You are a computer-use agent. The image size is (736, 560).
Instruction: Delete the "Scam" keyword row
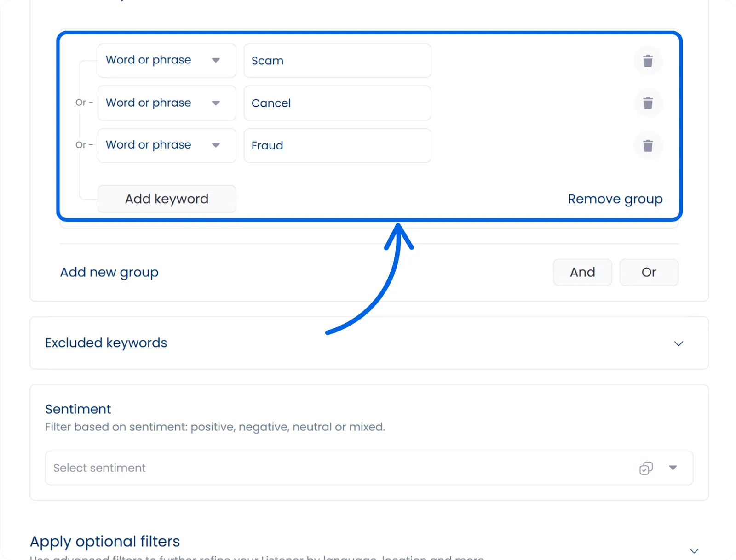(x=648, y=61)
